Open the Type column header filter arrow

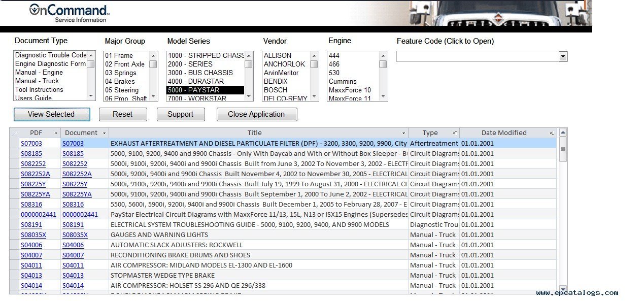(x=455, y=133)
